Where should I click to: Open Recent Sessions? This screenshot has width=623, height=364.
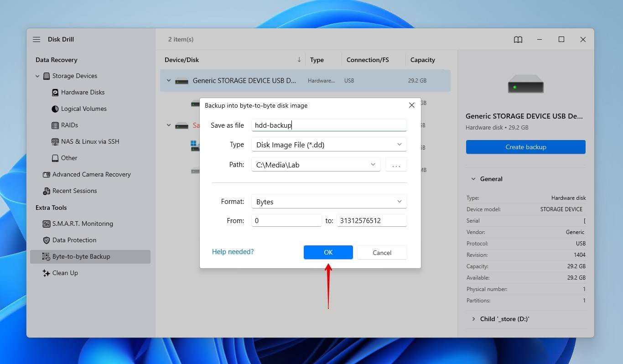click(x=74, y=191)
